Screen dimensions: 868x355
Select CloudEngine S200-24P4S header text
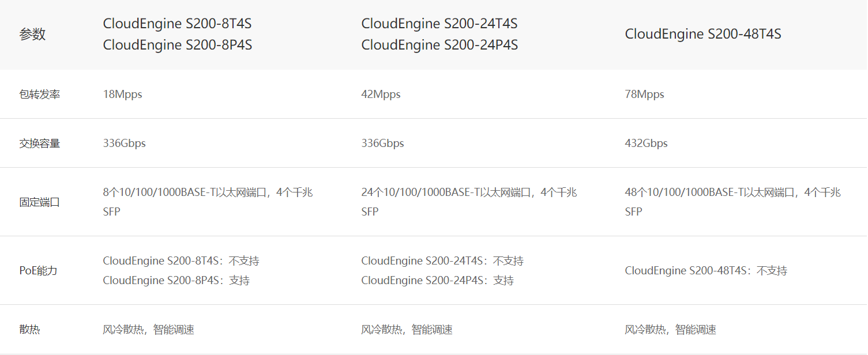point(439,45)
